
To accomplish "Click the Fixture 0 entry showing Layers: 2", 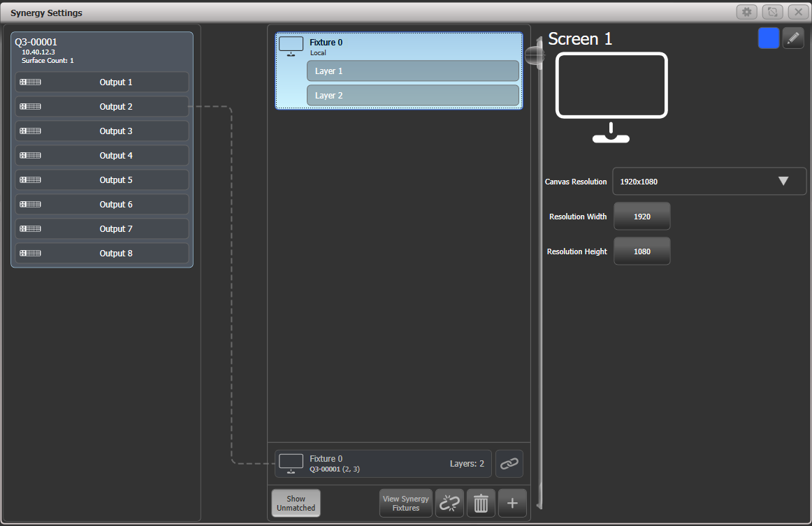I will [x=383, y=463].
